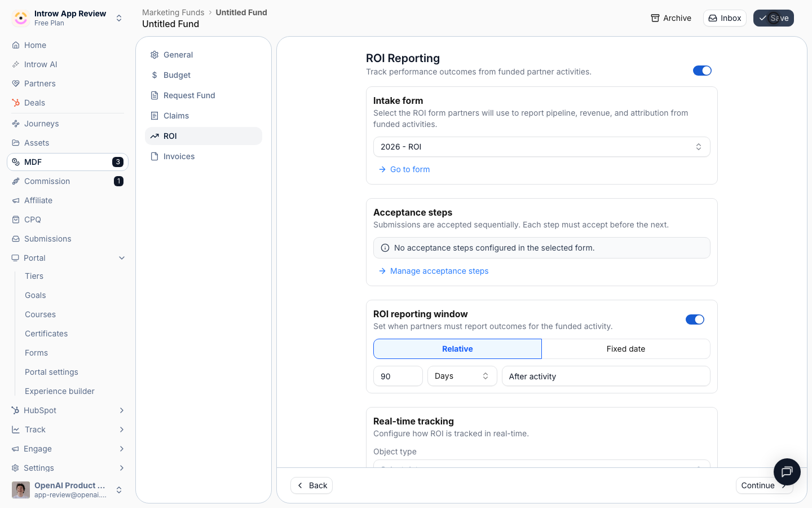Expand the HubSpot section chevron

click(122, 410)
